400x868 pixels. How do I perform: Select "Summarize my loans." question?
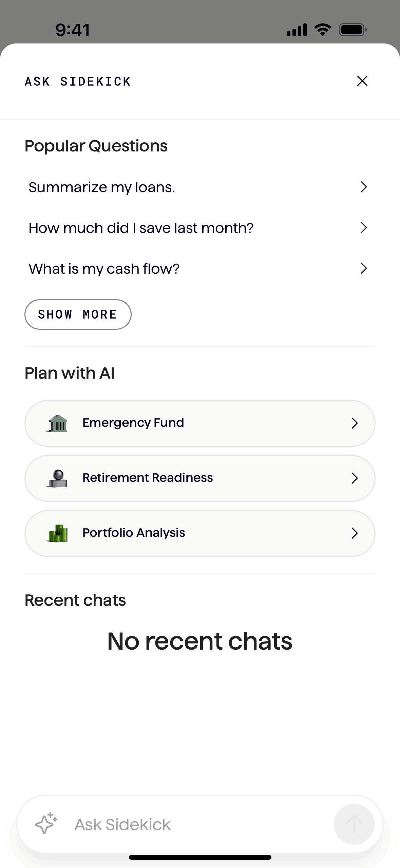[102, 187]
